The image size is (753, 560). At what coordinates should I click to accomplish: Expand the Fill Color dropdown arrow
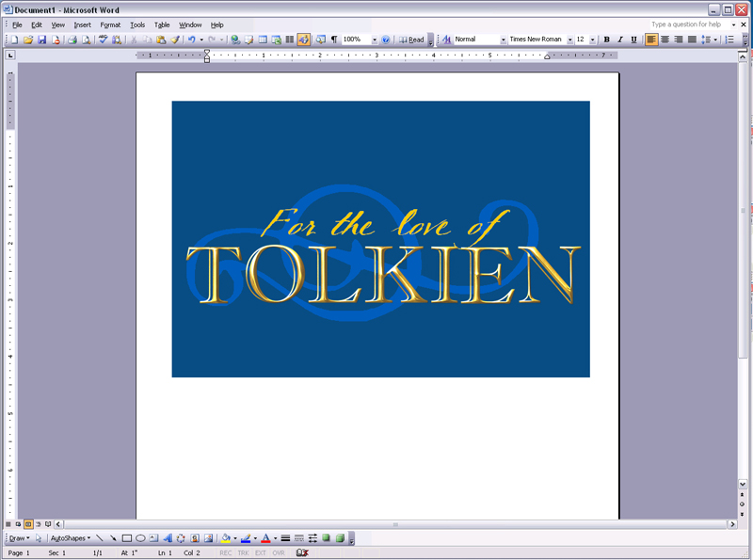(234, 538)
